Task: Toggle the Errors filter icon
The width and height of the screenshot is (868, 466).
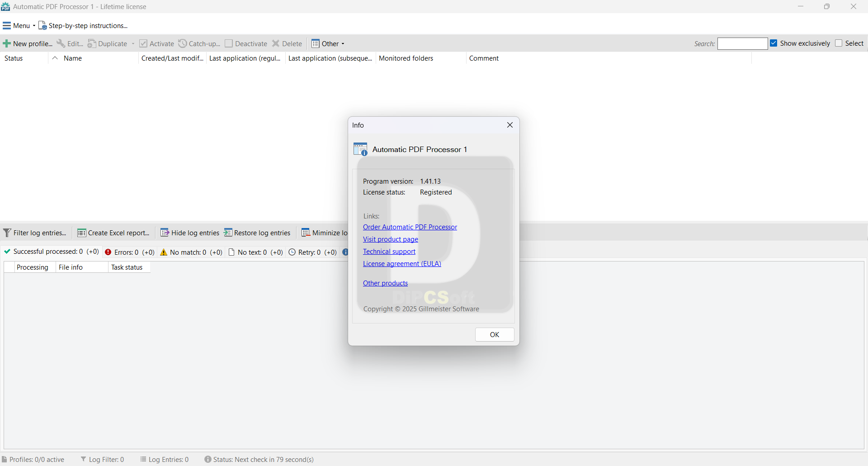Action: (x=108, y=252)
